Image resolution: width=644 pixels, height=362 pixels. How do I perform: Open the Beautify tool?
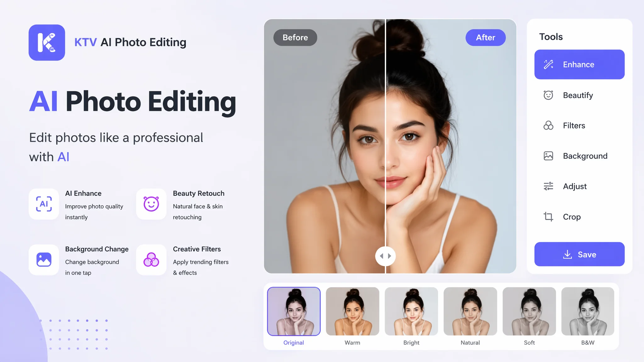pyautogui.click(x=580, y=95)
